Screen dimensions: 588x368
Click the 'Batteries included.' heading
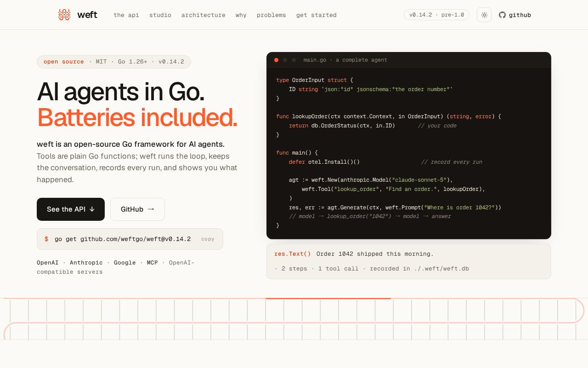pyautogui.click(x=137, y=117)
